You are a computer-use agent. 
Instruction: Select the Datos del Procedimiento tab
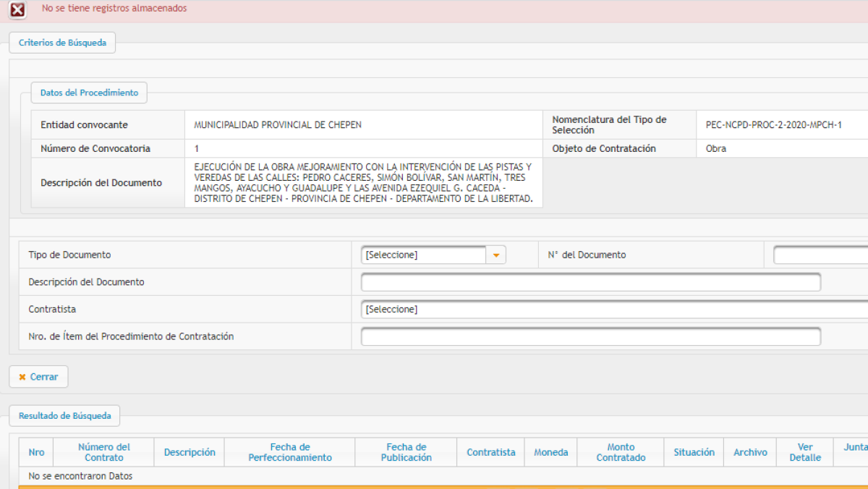89,93
